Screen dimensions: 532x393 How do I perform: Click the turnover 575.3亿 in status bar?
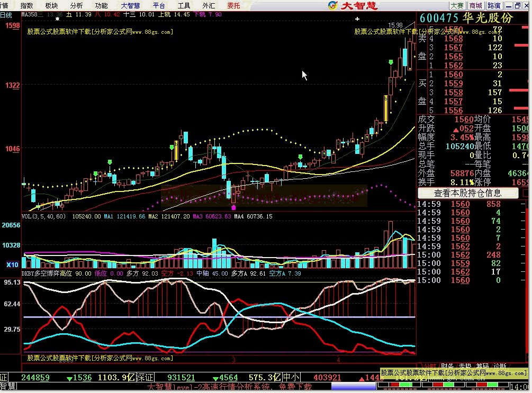tap(265, 378)
